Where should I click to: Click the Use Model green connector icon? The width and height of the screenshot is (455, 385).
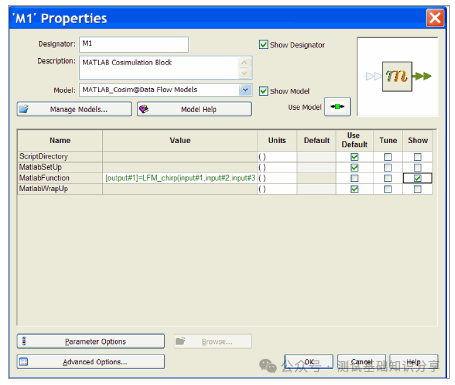(337, 107)
